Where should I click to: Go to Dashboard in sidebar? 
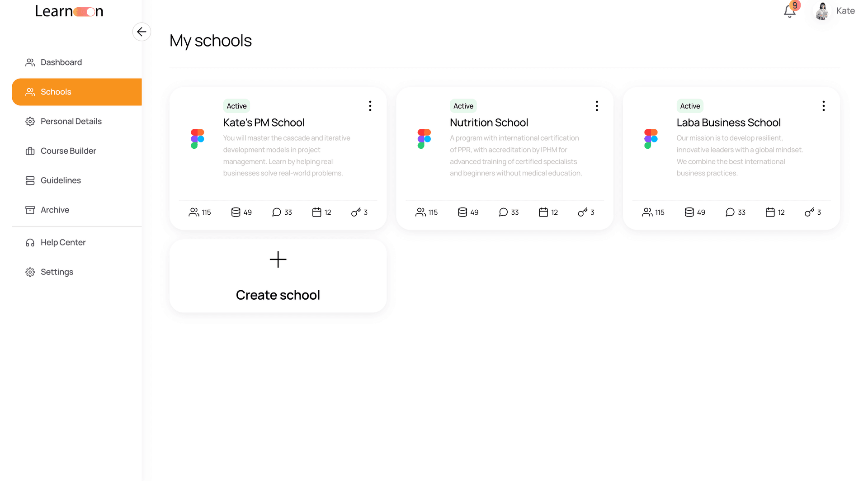tap(61, 62)
